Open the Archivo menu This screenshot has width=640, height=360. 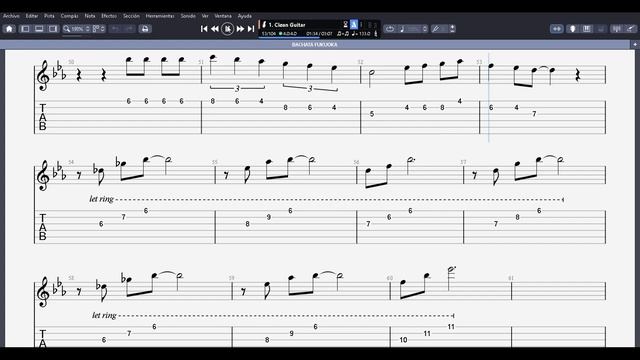pyautogui.click(x=11, y=16)
